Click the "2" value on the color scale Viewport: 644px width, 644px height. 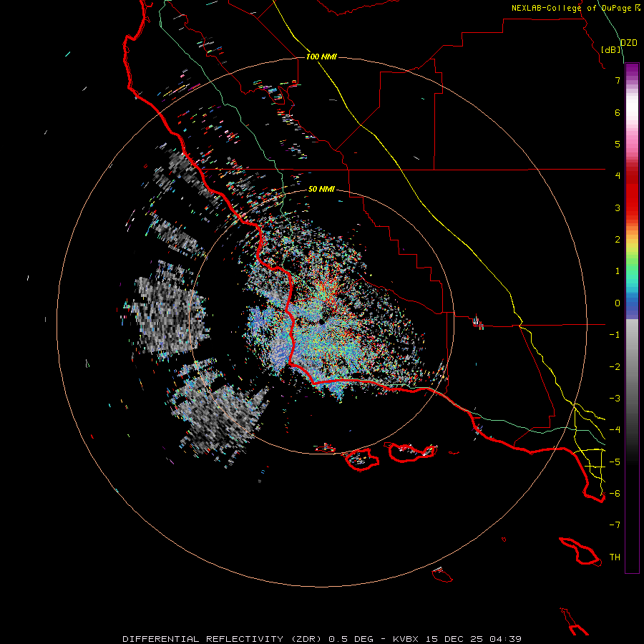coord(618,240)
